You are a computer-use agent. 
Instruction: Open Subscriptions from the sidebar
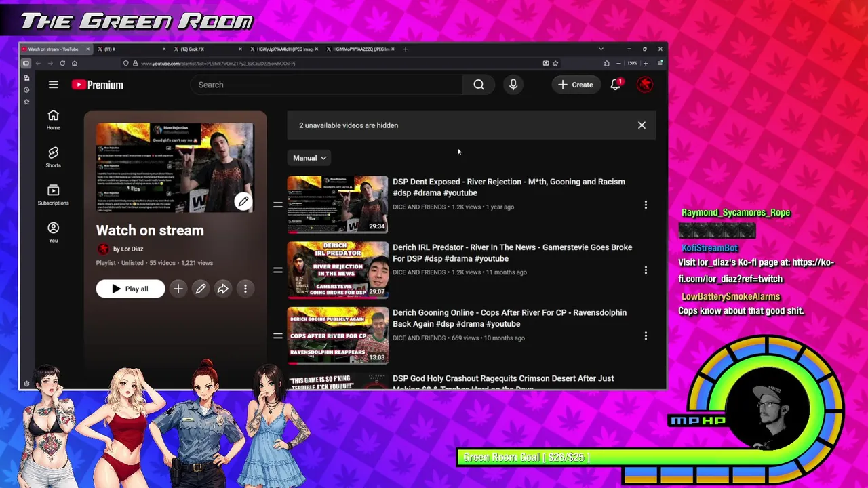pos(54,195)
